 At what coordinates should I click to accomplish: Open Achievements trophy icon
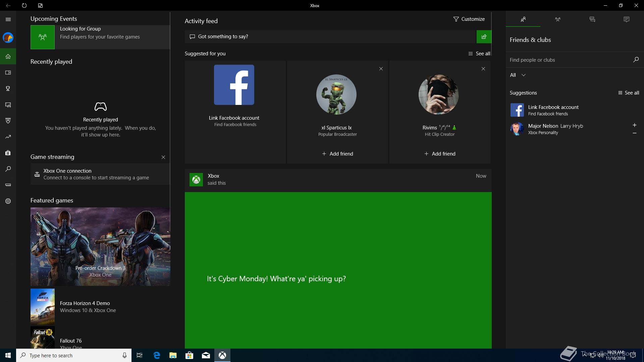tap(8, 88)
